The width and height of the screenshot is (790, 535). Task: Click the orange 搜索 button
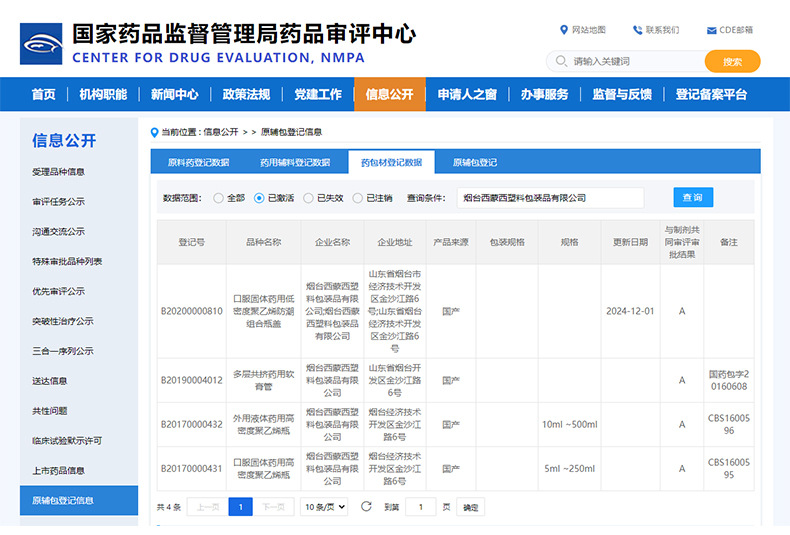(732, 62)
